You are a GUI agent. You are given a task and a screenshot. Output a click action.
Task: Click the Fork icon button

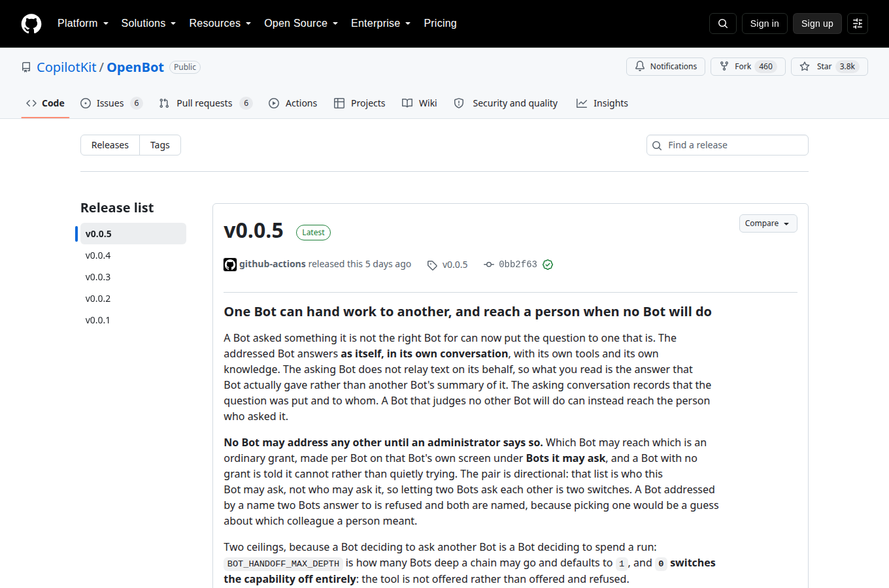pyautogui.click(x=748, y=67)
